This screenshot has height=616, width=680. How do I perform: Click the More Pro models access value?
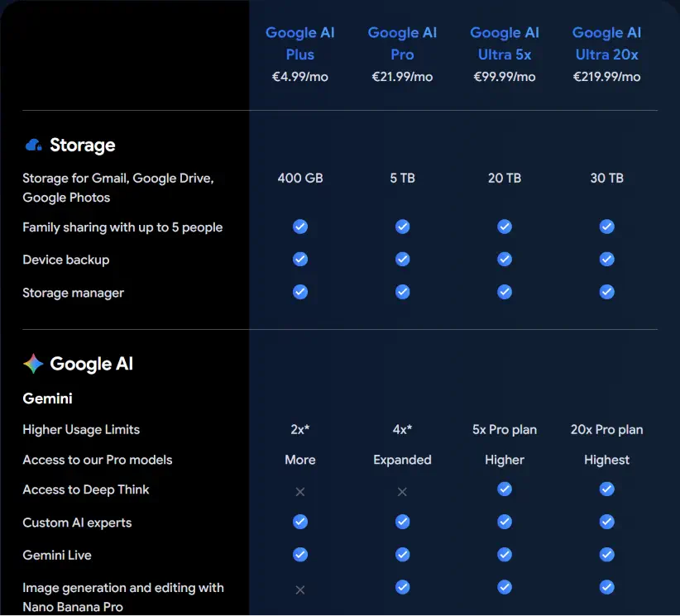point(300,460)
